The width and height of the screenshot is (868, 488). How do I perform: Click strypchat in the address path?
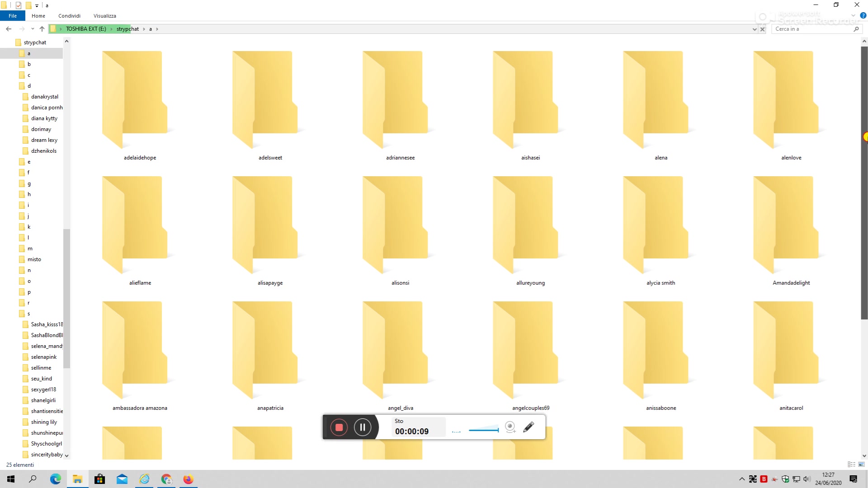127,29
